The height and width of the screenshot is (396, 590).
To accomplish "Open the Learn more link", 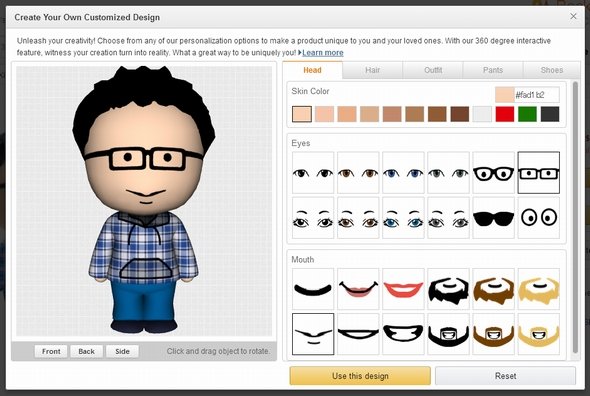I will click(322, 53).
